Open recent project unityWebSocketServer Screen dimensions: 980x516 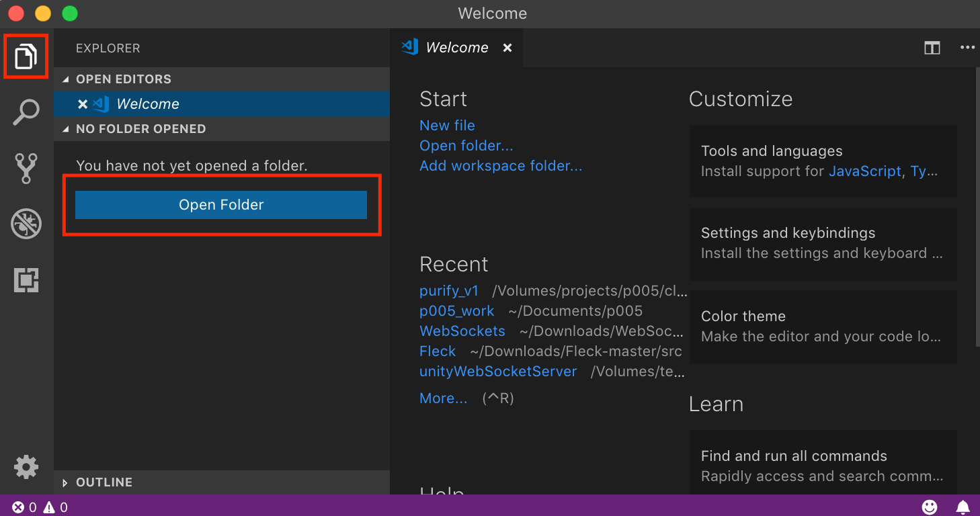tap(498, 372)
